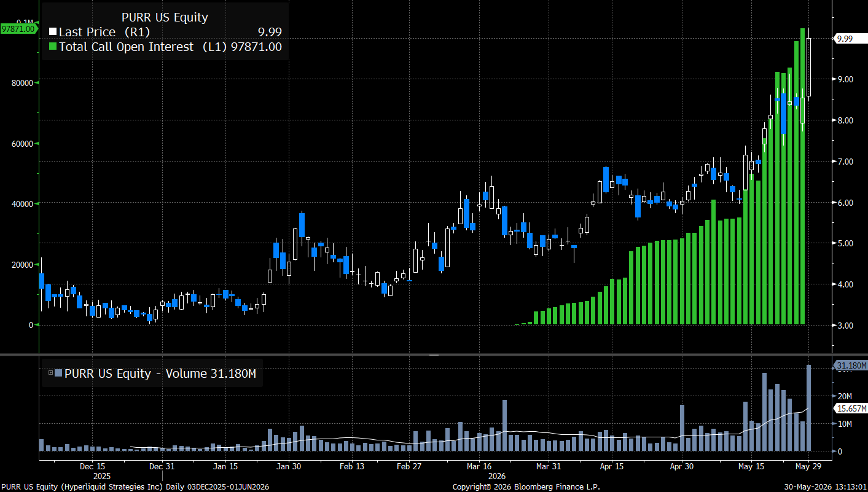Click "6.00" on the right price axis
This screenshot has width=868, height=492.
click(x=845, y=203)
